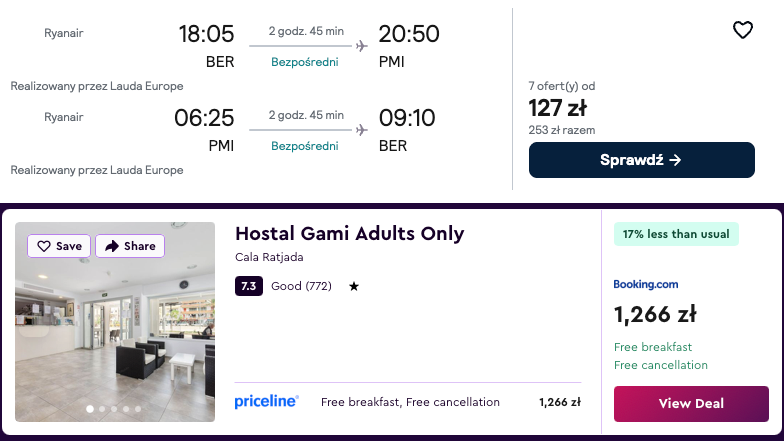Image resolution: width=784 pixels, height=441 pixels.
Task: Click the hotel star rating icon
Action: pos(354,287)
